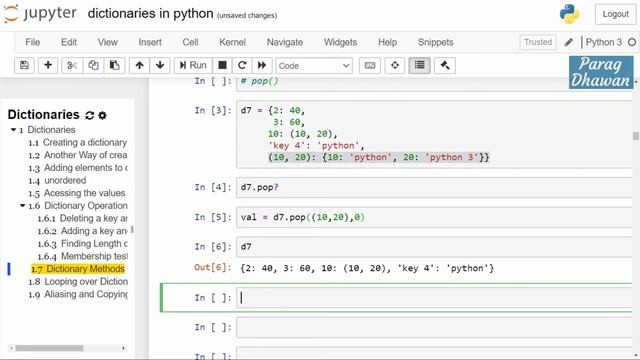Viewport: 640px width, 360px height.
Task: Click in the d7 dictionary definition cell
Action: pyautogui.click(x=435, y=134)
